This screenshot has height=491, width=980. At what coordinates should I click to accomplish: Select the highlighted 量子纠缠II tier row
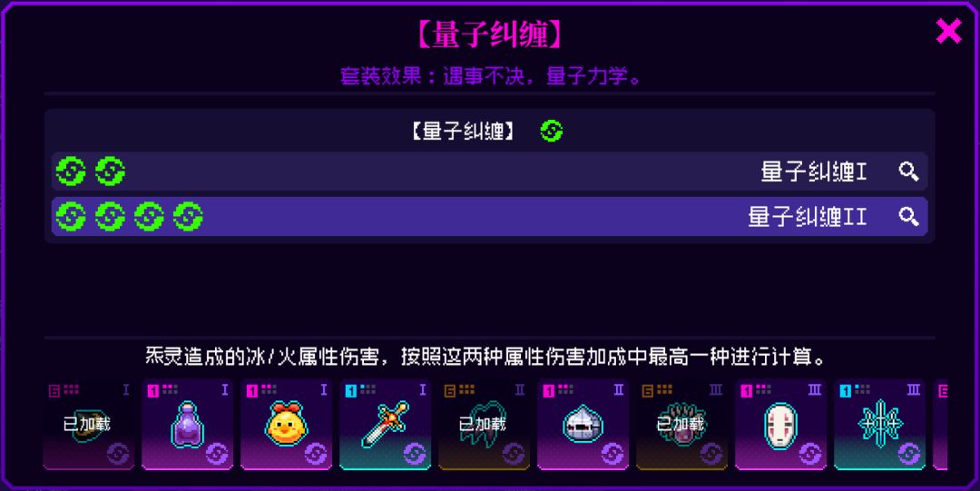pos(489,216)
